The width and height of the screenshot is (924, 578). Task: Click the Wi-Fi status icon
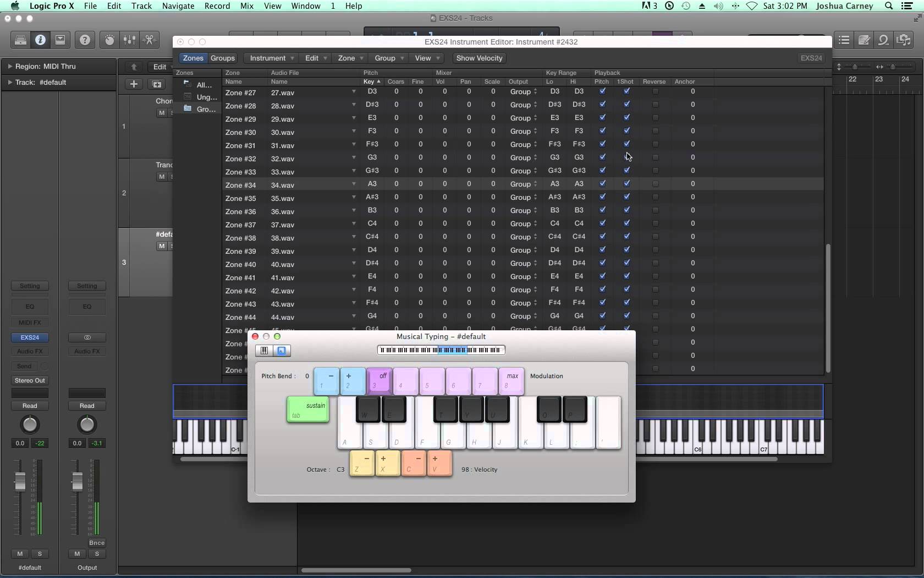point(751,6)
